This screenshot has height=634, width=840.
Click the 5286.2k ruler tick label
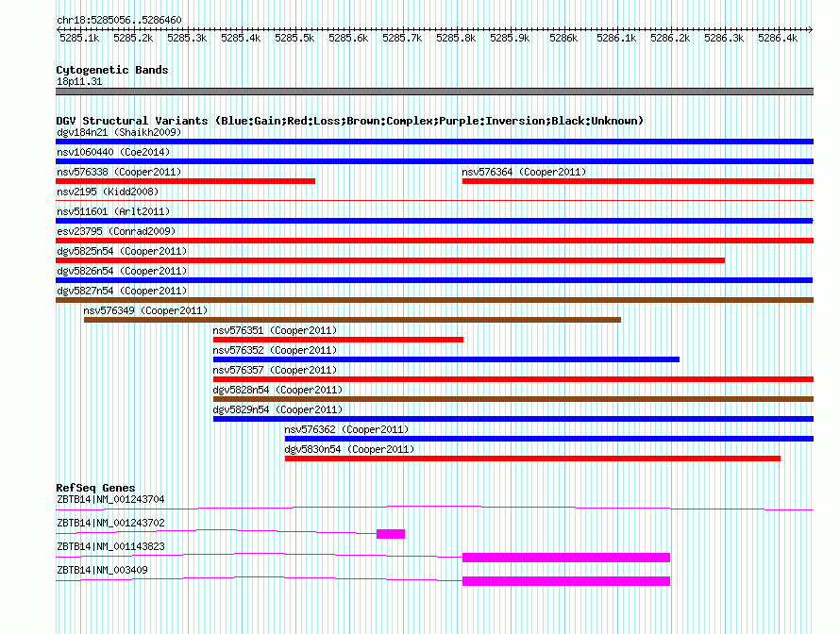coord(670,38)
